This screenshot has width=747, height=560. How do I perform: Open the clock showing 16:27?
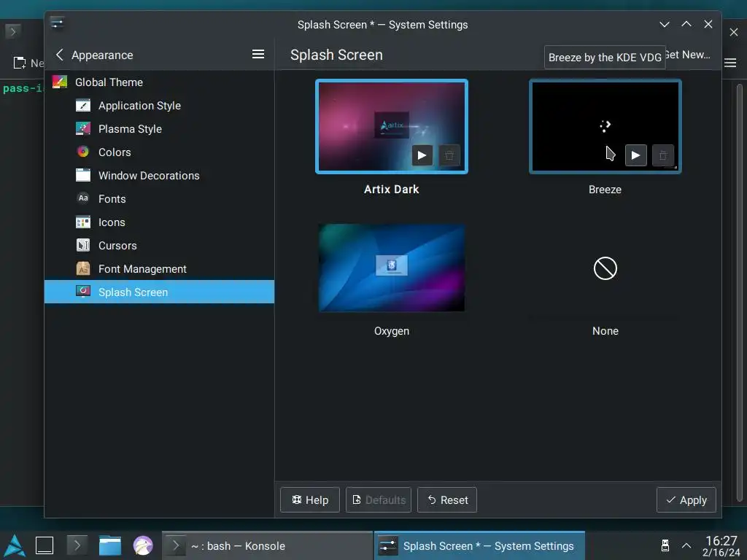coord(721,546)
